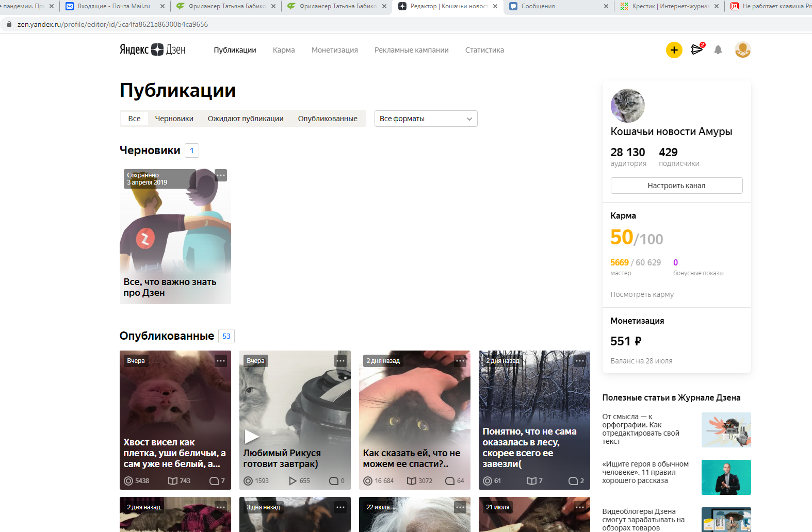812x532 pixels.
Task: Click the Яндекс Дзен logo
Action: coord(152,49)
